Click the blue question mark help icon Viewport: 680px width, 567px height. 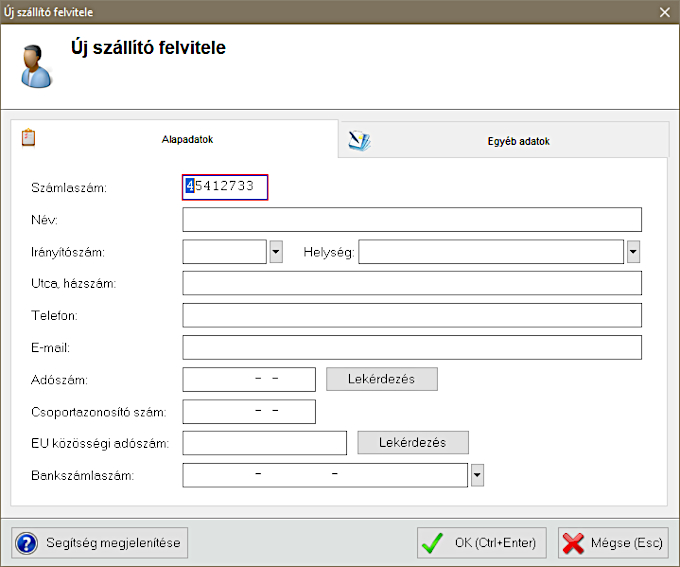(26, 543)
